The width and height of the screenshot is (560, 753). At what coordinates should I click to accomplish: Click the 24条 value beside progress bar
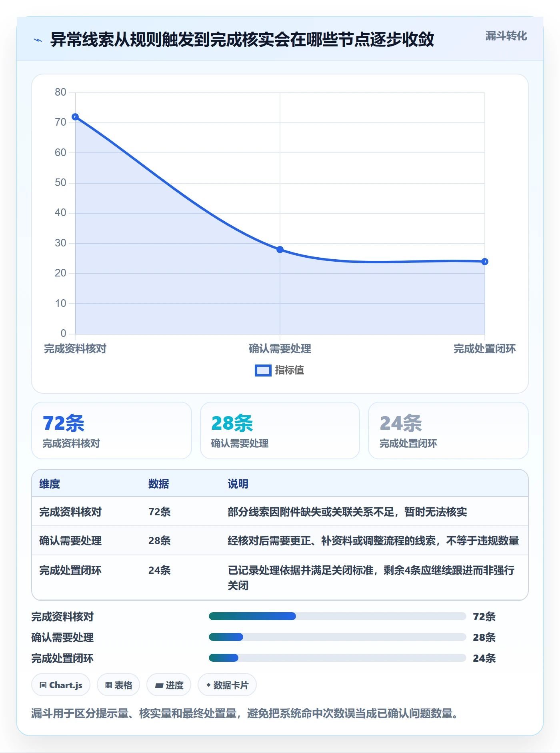[x=484, y=658]
